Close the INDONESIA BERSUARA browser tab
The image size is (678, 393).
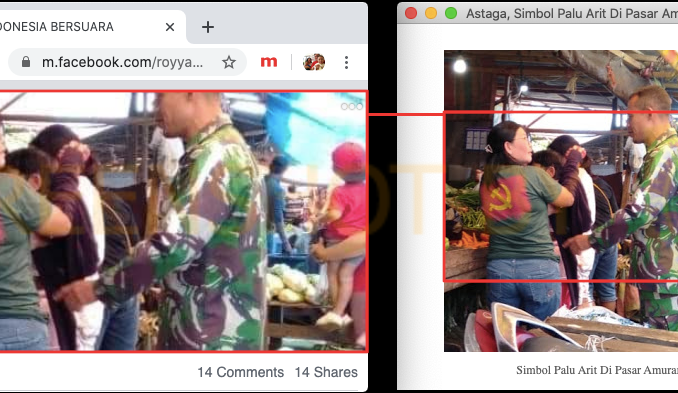pos(170,27)
